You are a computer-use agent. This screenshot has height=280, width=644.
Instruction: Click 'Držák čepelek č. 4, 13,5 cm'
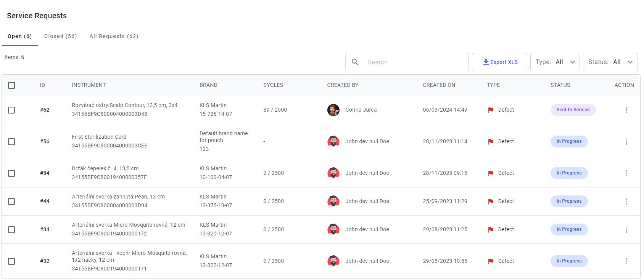tap(105, 168)
